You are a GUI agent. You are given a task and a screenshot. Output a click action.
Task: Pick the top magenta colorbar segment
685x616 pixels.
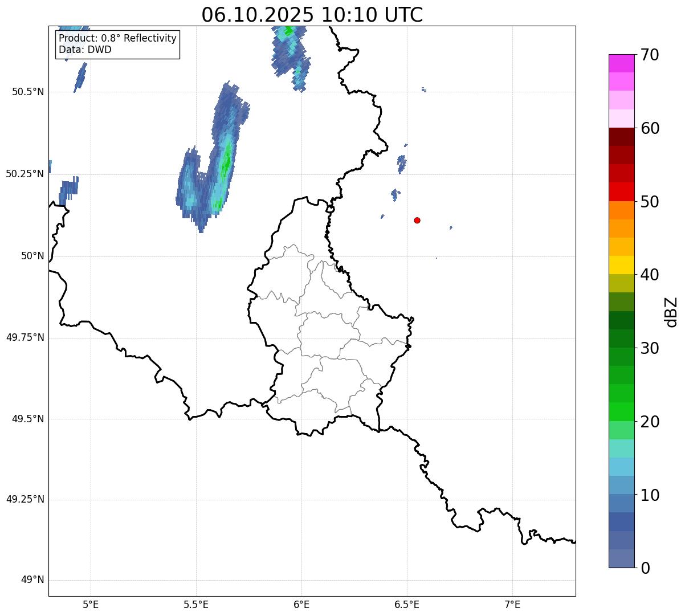pyautogui.click(x=621, y=63)
